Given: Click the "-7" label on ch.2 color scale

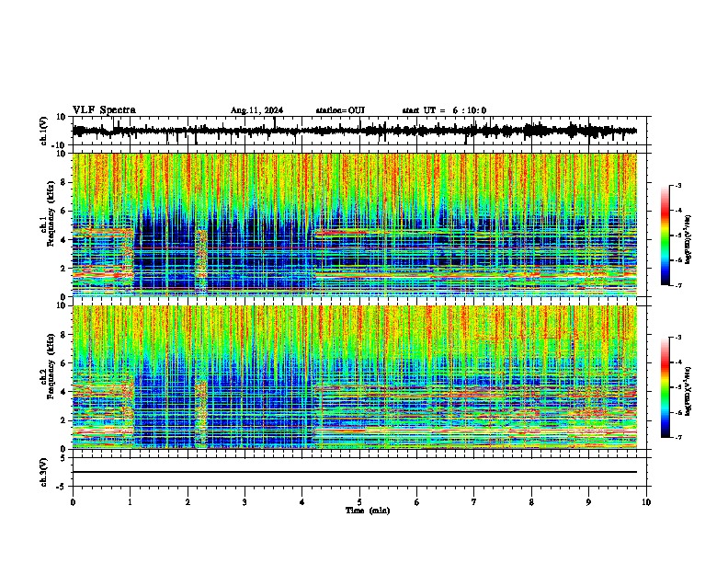Looking at the screenshot, I should 677,437.
